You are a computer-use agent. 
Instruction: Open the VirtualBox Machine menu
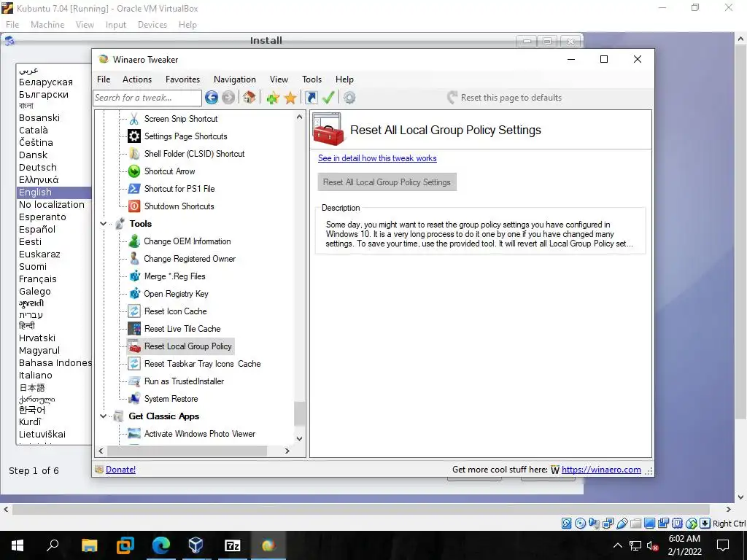tap(47, 25)
